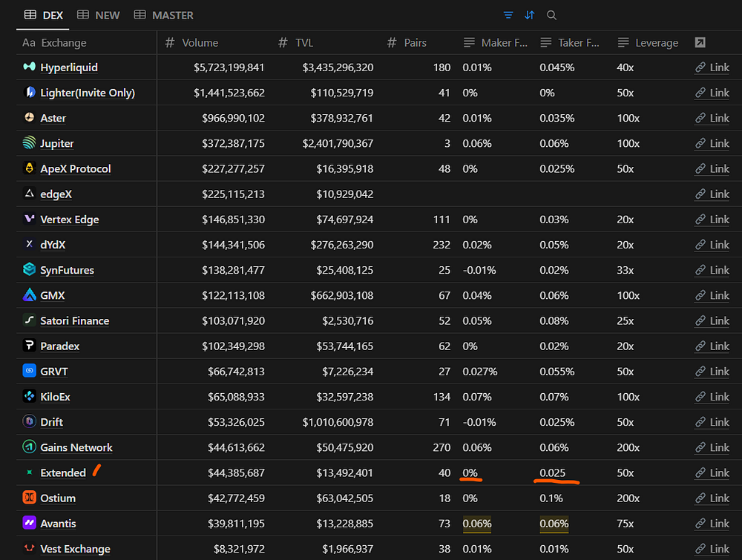Click the Paradex logo icon
The width and height of the screenshot is (742, 560).
pyautogui.click(x=30, y=345)
